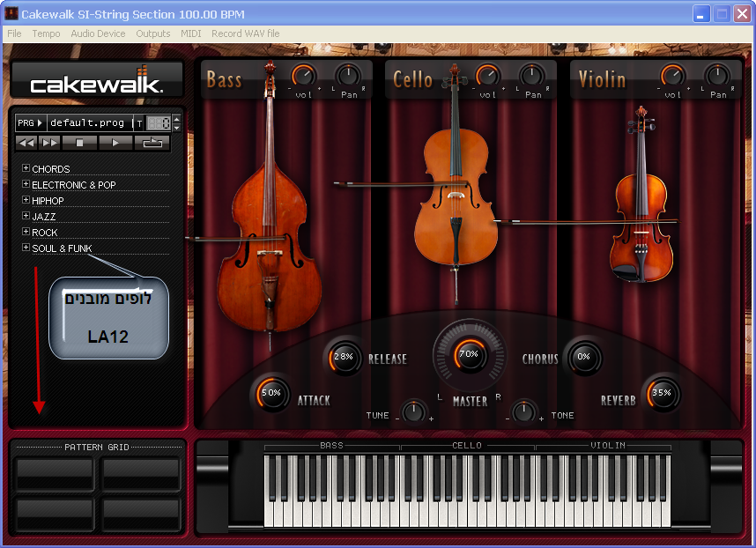Click the Attack knob showing 50%
This screenshot has width=756, height=548.
click(x=272, y=393)
